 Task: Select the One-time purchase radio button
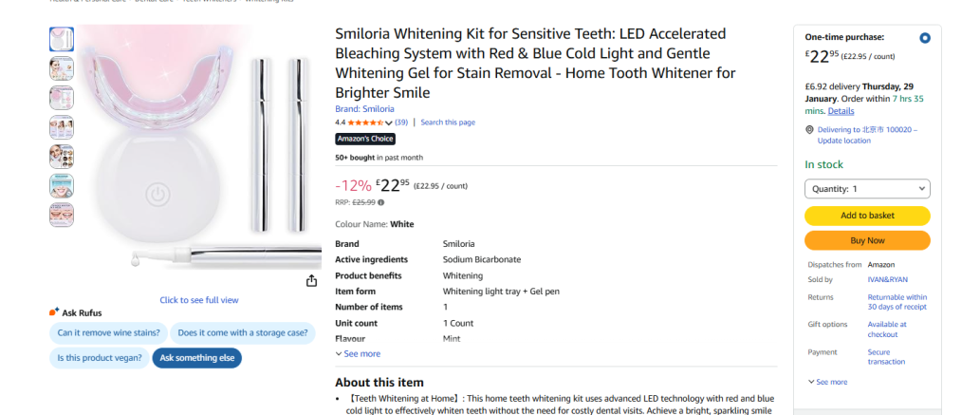tap(925, 38)
